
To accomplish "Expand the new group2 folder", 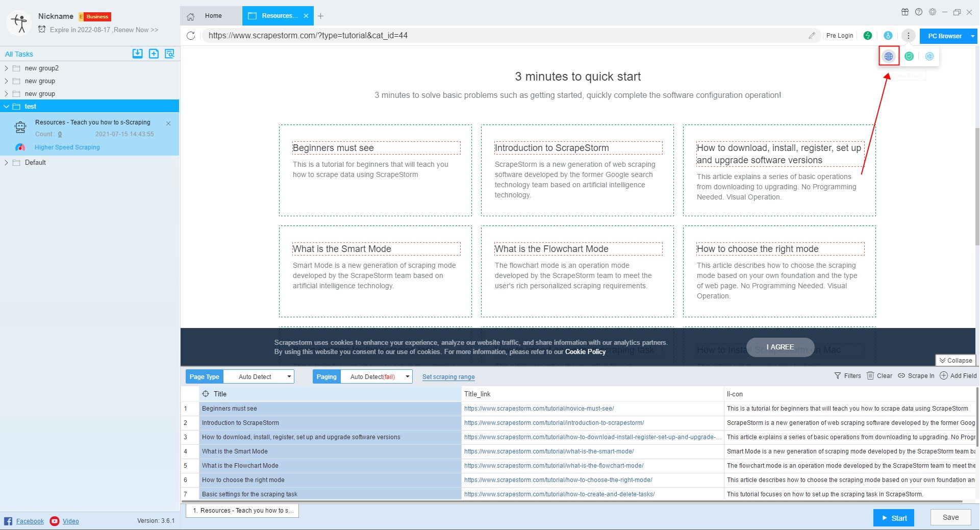I will [6, 68].
